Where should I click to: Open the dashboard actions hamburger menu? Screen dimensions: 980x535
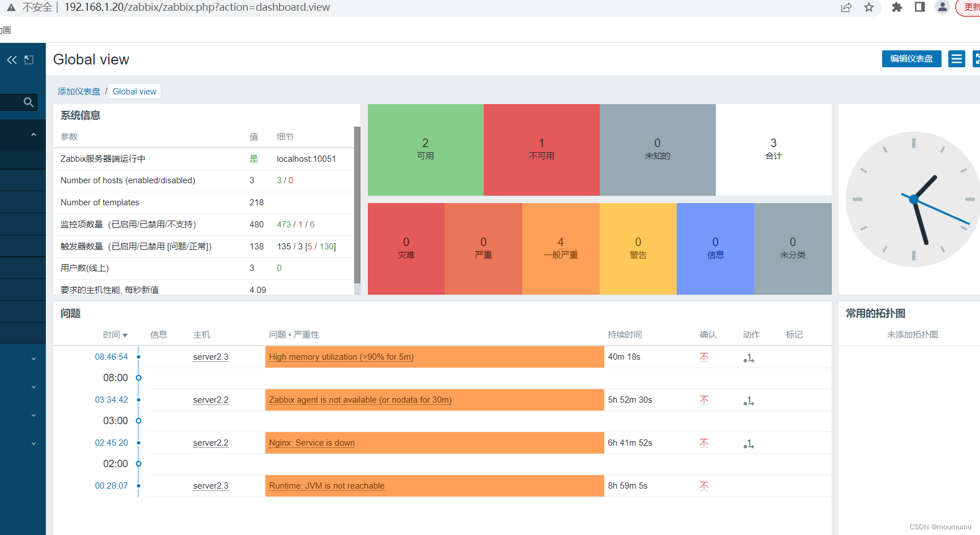coord(957,59)
